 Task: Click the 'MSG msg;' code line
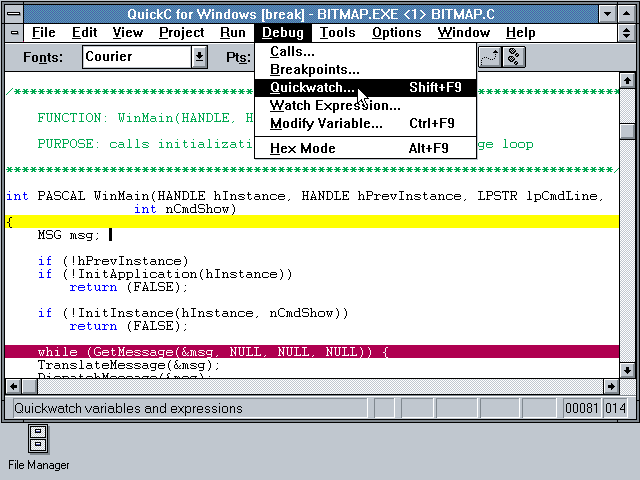(69, 235)
